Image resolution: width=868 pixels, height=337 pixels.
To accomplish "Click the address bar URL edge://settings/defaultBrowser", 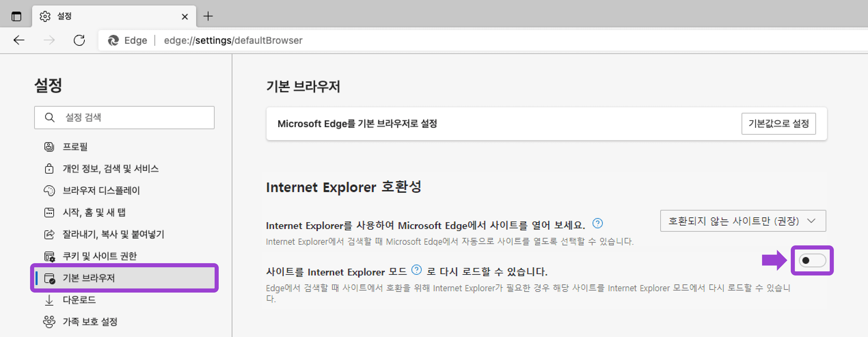I will coord(233,40).
